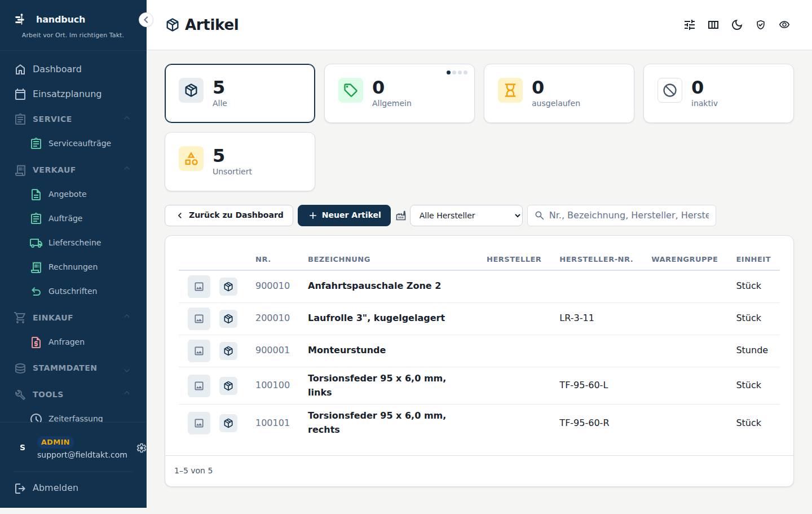Viewport: 812px width, 514px height.
Task: Go back via Zurück zu Dashboard
Action: point(229,216)
